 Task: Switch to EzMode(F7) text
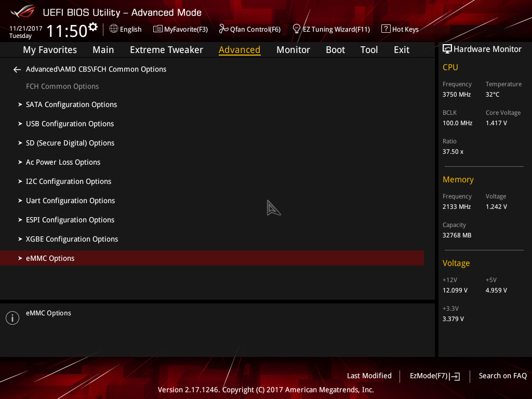[x=429, y=376]
